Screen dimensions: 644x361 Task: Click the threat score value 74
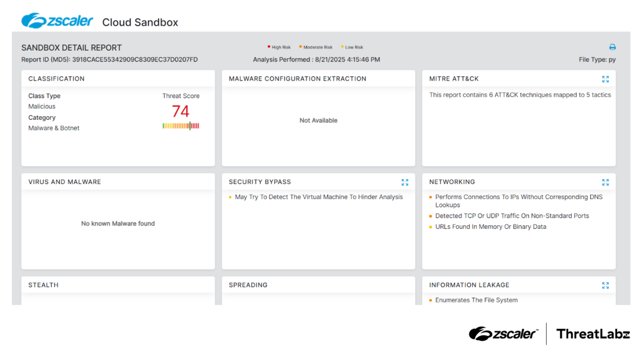pos(181,111)
